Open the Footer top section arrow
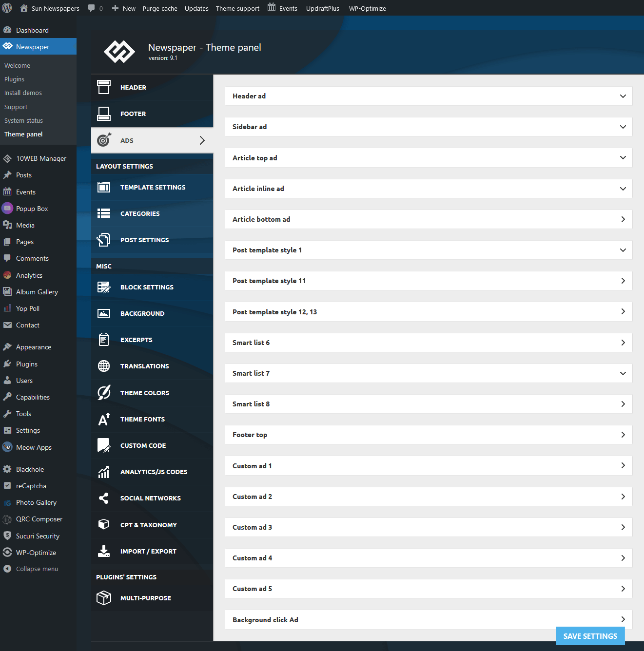Image resolution: width=644 pixels, height=651 pixels. click(623, 435)
